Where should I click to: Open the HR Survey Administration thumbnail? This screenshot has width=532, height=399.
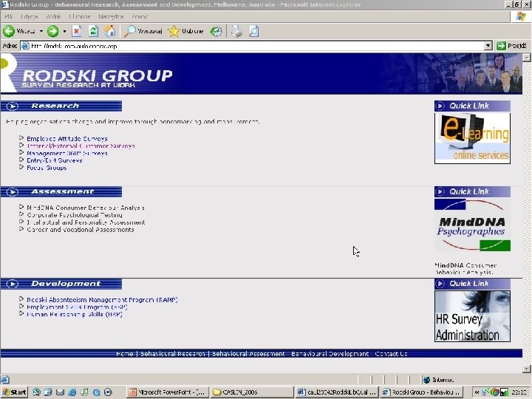[472, 316]
